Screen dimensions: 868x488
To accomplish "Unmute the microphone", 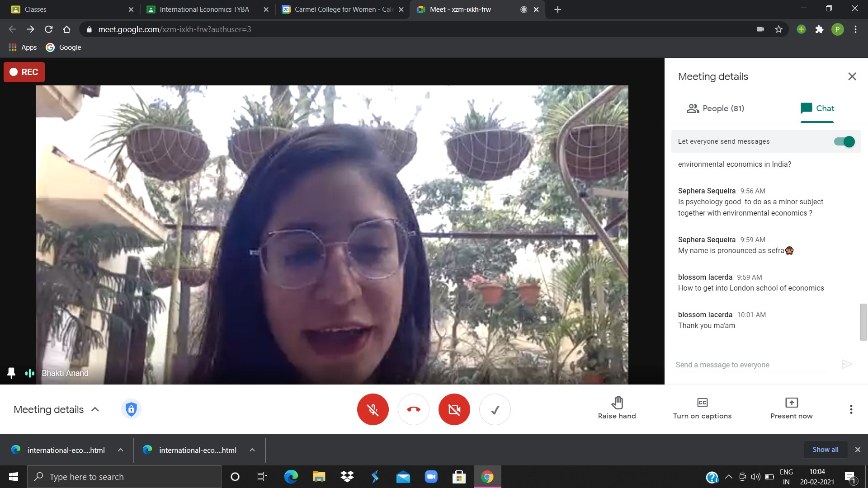I will (373, 409).
